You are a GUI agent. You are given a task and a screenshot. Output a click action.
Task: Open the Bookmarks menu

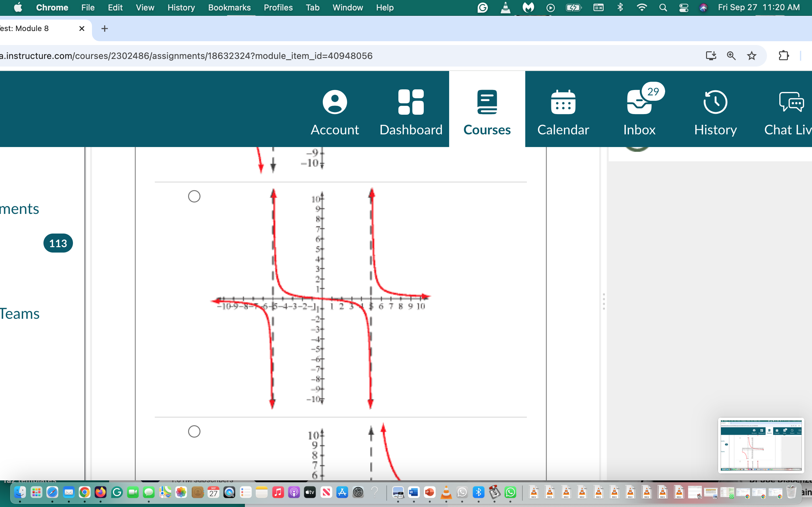230,7
